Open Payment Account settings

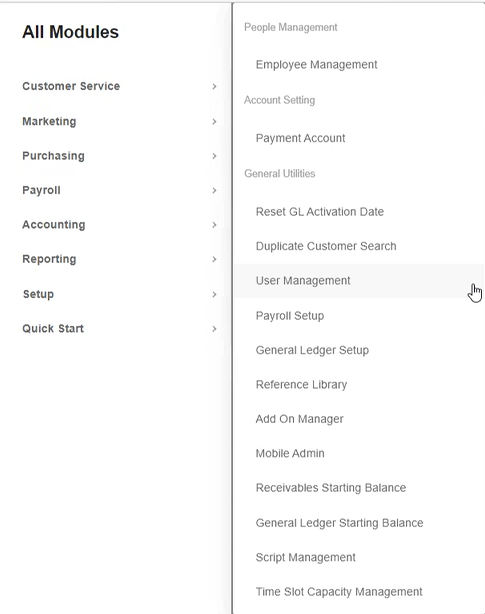click(300, 138)
